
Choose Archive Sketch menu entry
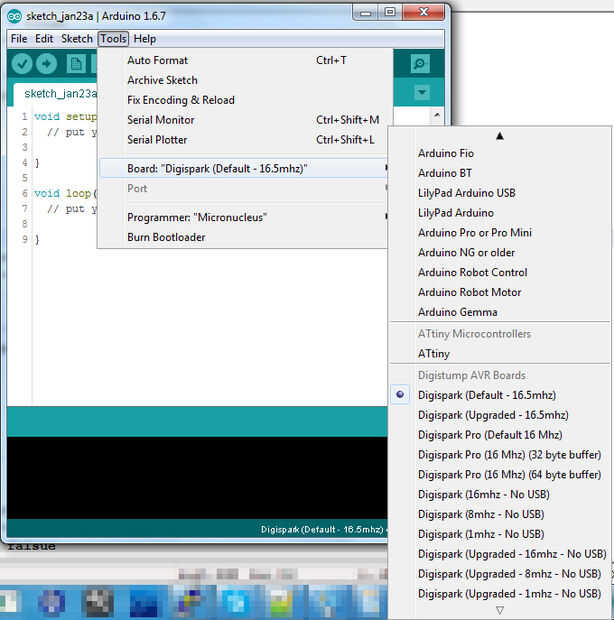244,80
